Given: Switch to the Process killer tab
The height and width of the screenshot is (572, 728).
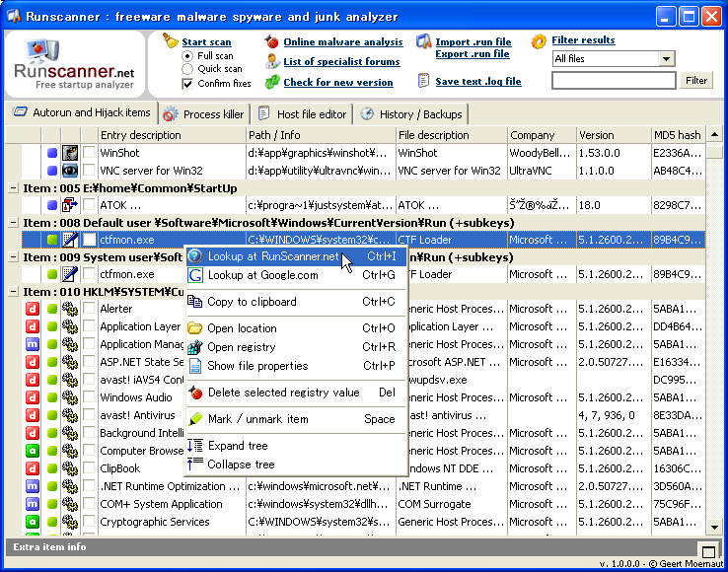Looking at the screenshot, I should pyautogui.click(x=204, y=114).
